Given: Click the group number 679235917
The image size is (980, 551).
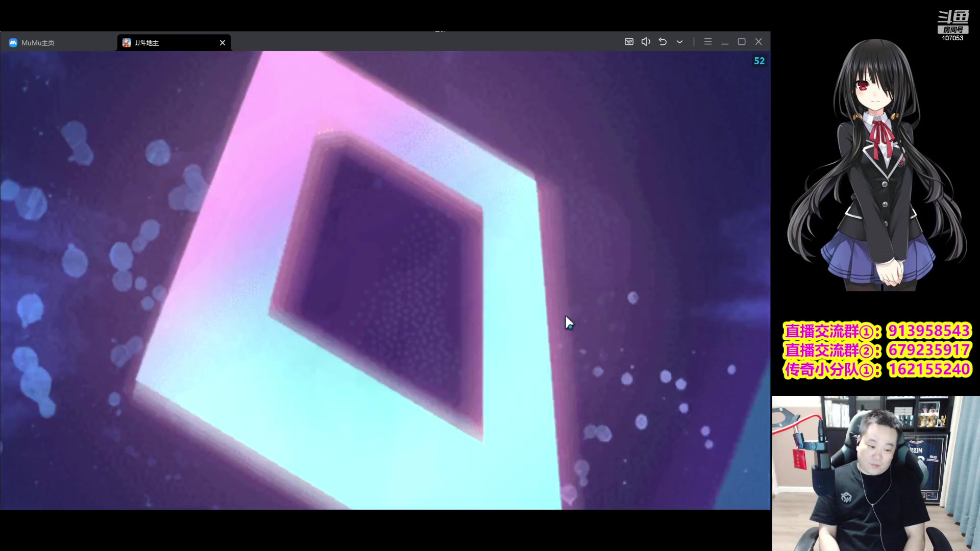Looking at the screenshot, I should pyautogui.click(x=928, y=350).
